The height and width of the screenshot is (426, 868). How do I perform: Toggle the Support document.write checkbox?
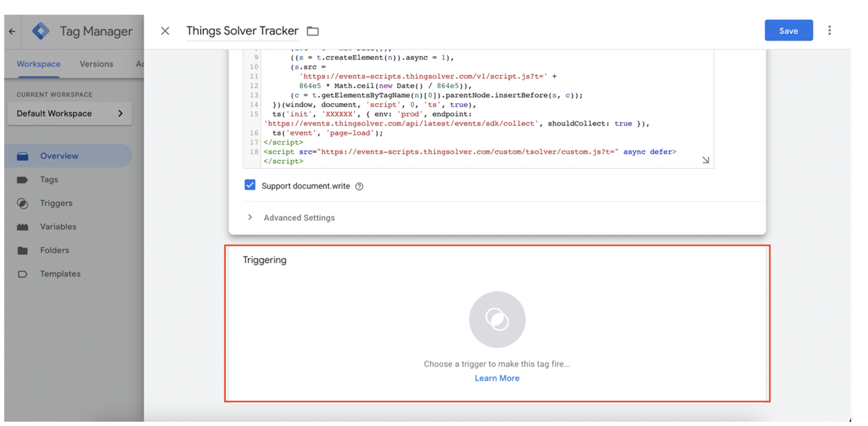coord(250,185)
